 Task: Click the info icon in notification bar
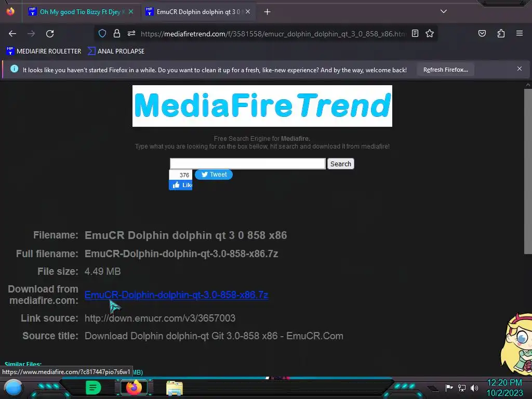click(x=14, y=69)
